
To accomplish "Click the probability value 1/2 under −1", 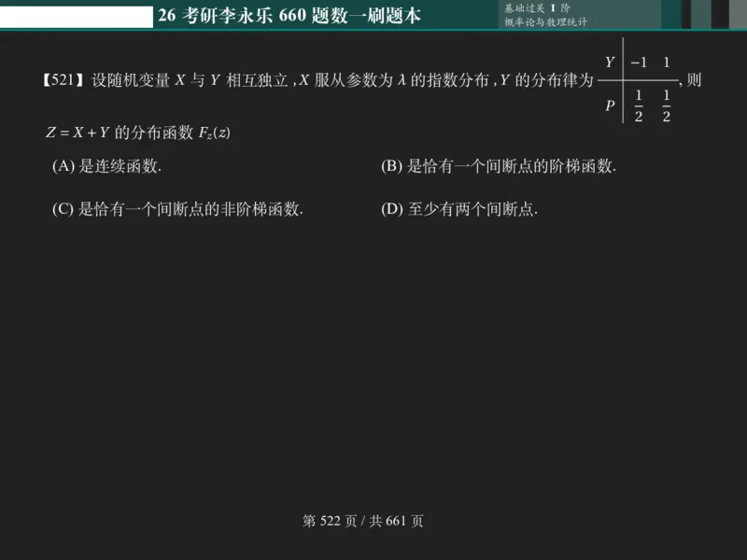I will [x=638, y=104].
